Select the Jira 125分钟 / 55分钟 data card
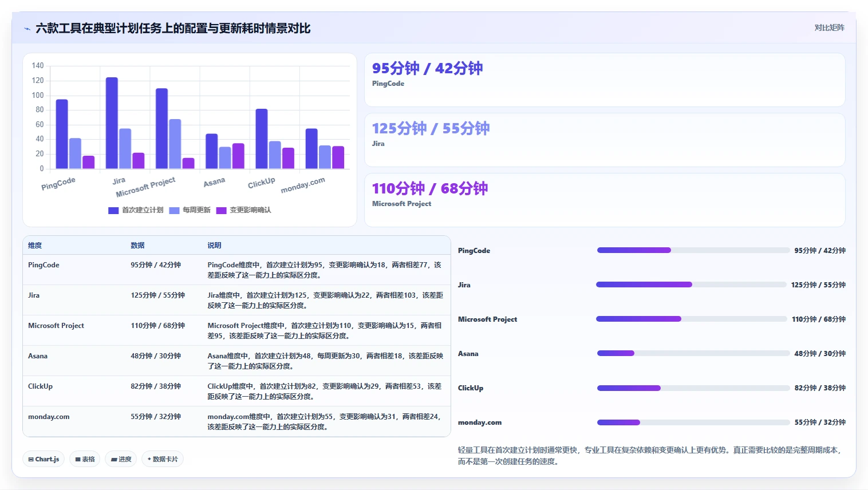Screen dimensions: 868x490 pos(605,140)
